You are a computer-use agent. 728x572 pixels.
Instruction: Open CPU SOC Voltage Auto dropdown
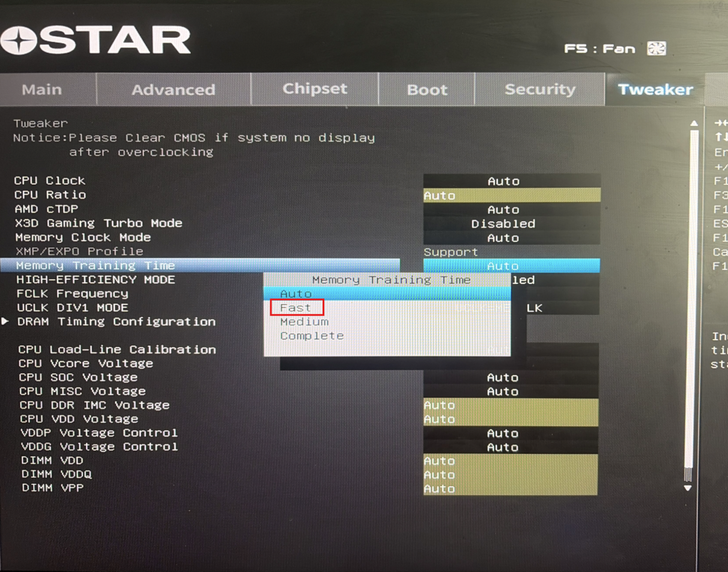[x=511, y=378]
